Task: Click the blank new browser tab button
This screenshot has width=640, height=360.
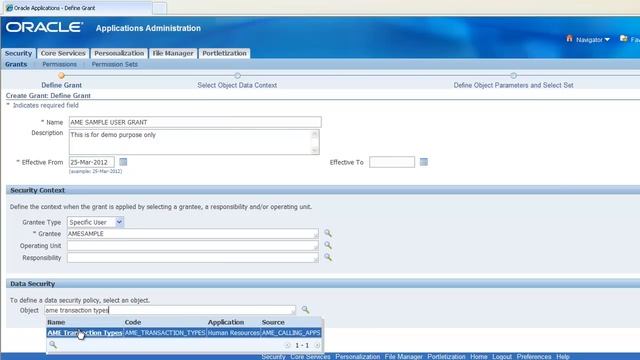Action: pos(160,8)
